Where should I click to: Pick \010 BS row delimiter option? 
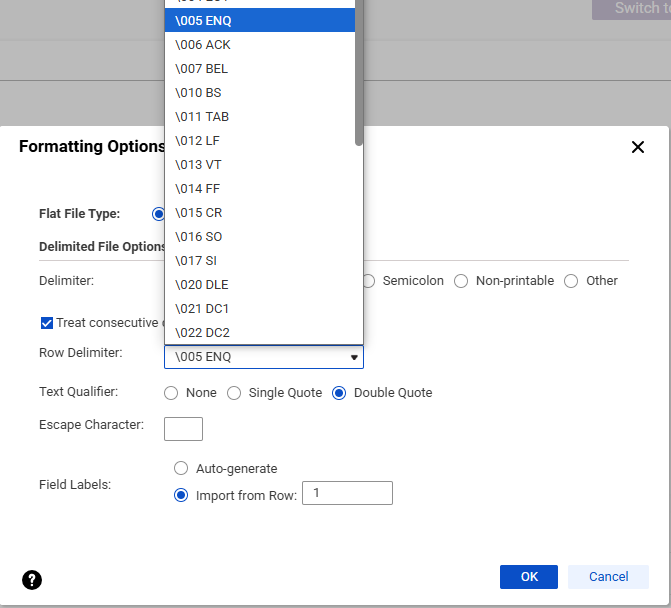click(x=260, y=92)
